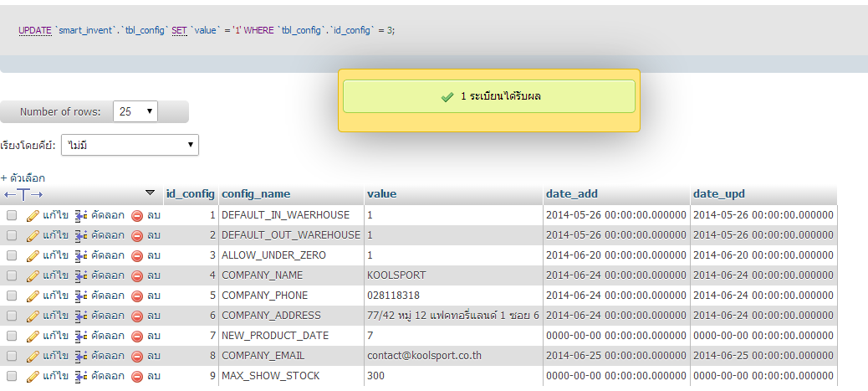Click the pencil edit icon for DEFAULT_IN_WAERHOUSE row
The height and width of the screenshot is (391, 868).
(x=33, y=216)
